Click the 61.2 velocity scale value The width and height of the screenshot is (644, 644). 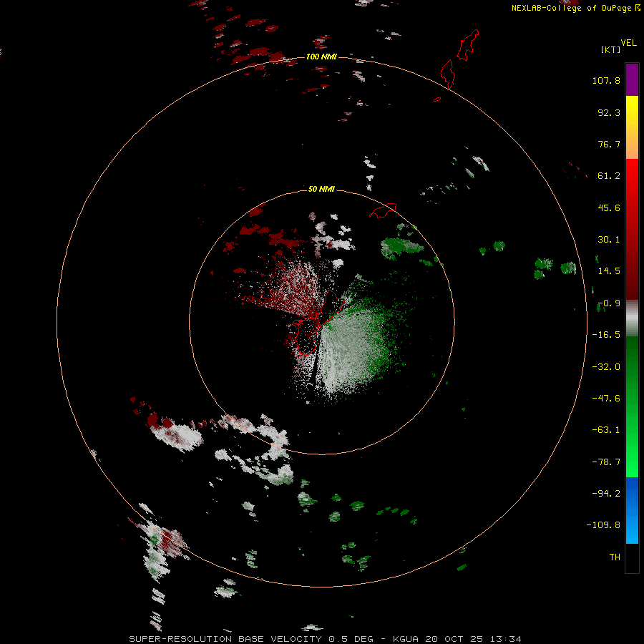coord(609,176)
